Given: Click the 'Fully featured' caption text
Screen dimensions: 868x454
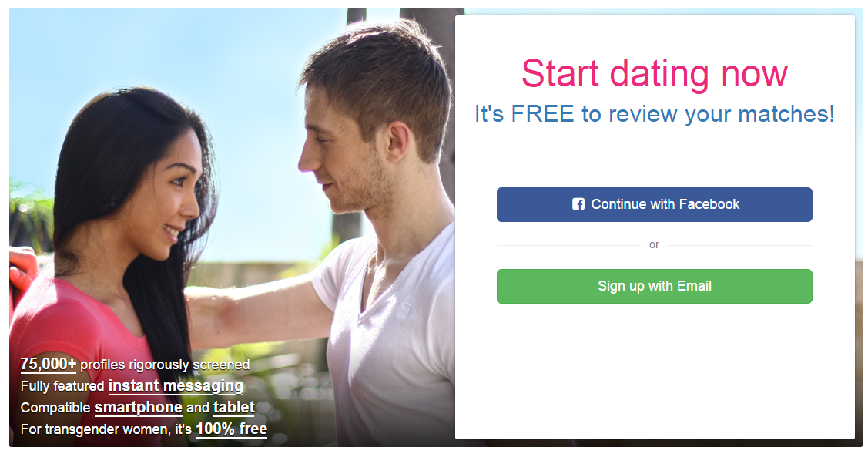Looking at the screenshot, I should 62,386.
